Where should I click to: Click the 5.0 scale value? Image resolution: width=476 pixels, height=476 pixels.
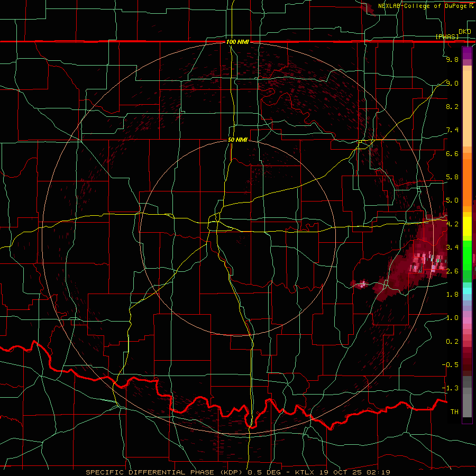(x=452, y=200)
